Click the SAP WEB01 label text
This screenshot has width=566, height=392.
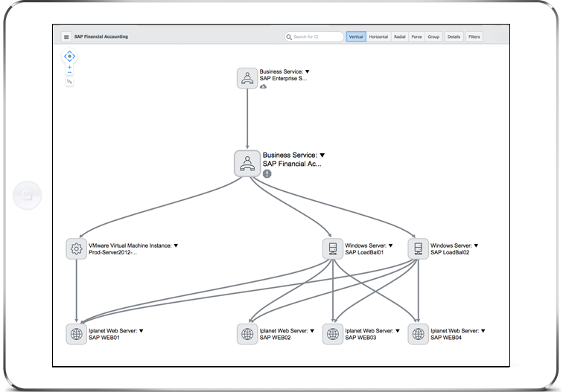(104, 338)
